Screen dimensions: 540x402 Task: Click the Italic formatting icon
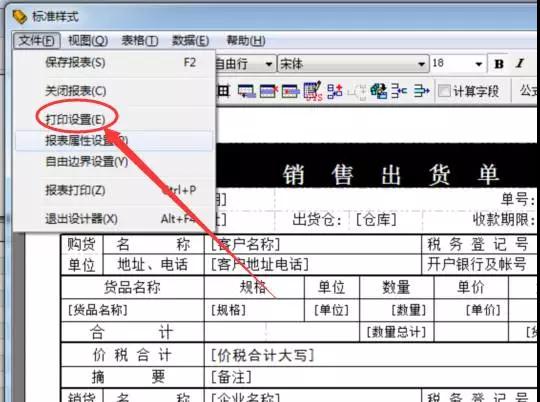pyautogui.click(x=520, y=64)
